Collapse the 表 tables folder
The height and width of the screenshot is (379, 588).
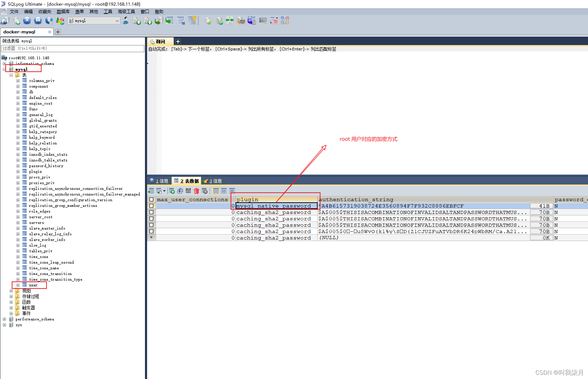tap(11, 75)
